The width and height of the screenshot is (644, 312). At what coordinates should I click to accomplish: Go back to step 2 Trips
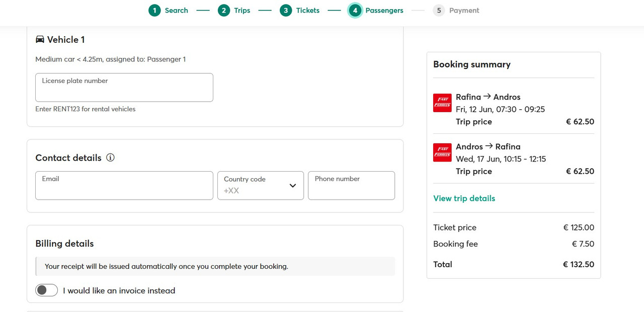(234, 10)
